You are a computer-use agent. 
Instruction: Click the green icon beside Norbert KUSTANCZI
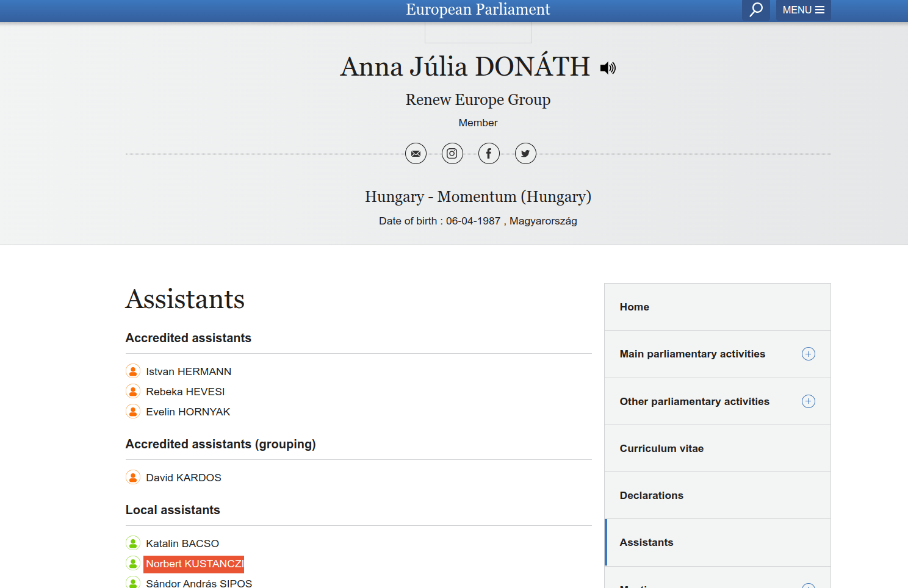pos(133,563)
